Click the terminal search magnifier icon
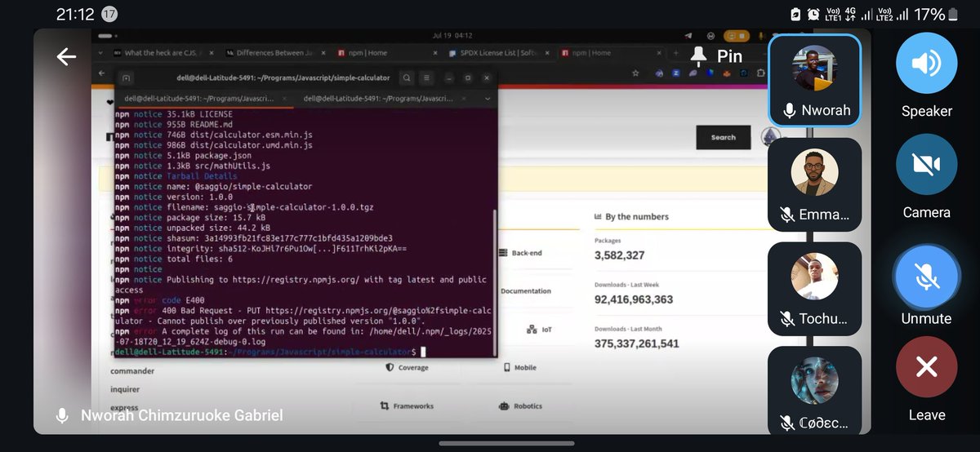980x452 pixels. 407,78
